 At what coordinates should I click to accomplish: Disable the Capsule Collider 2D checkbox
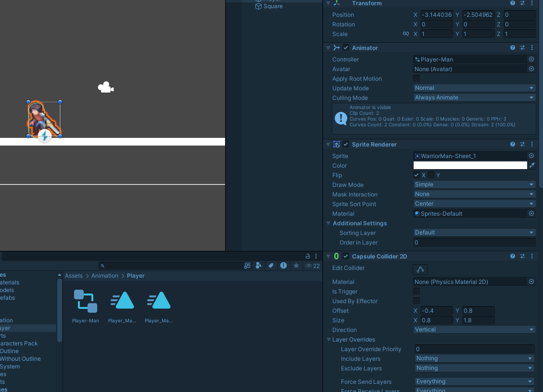[346, 256]
